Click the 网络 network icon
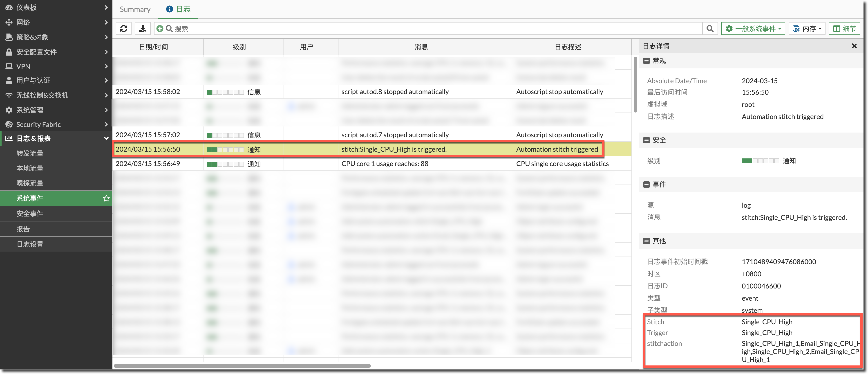The width and height of the screenshot is (868, 374). (x=9, y=22)
